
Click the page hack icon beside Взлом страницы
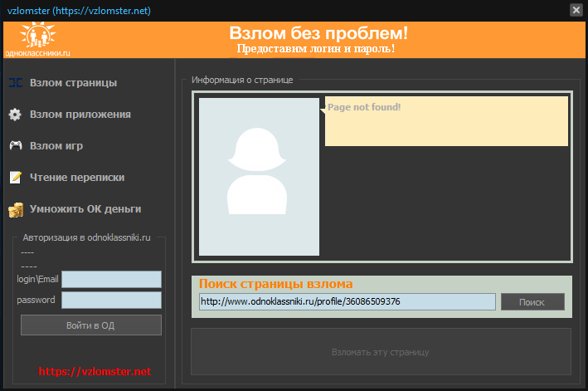tap(16, 82)
